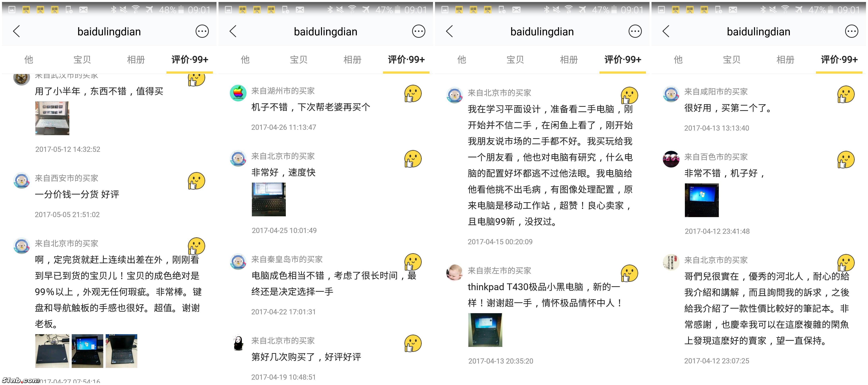Screen dimensions: 868x385
Task: Switch to 宝贝 tab in first screen
Action: click(x=82, y=60)
